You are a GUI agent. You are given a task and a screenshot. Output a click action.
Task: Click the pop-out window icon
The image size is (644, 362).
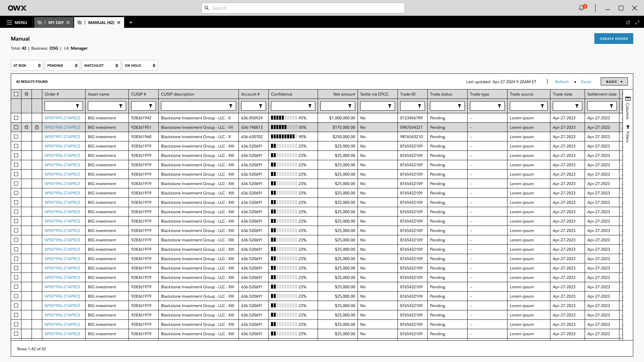point(628,22)
